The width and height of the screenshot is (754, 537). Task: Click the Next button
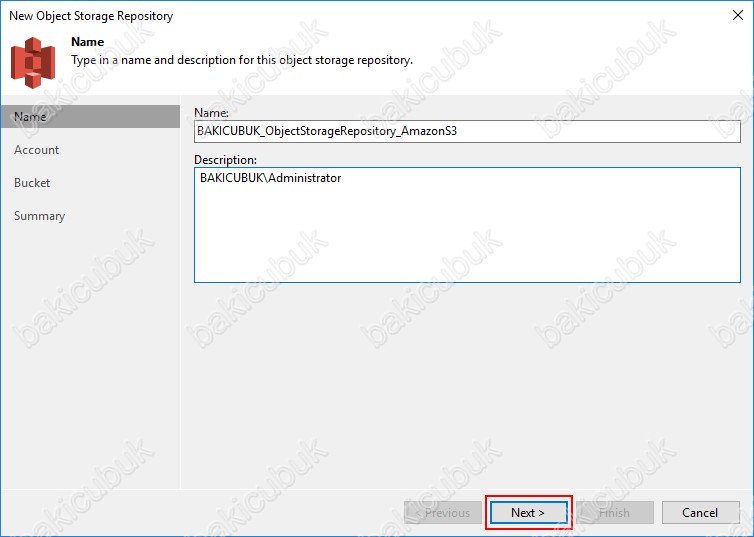click(x=528, y=513)
